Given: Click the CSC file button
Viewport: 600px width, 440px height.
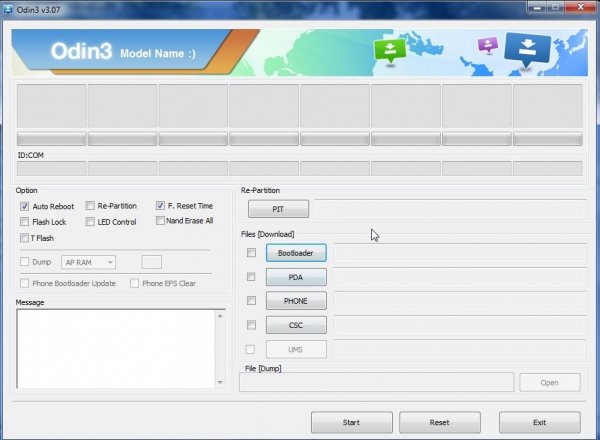Looking at the screenshot, I should click(296, 325).
